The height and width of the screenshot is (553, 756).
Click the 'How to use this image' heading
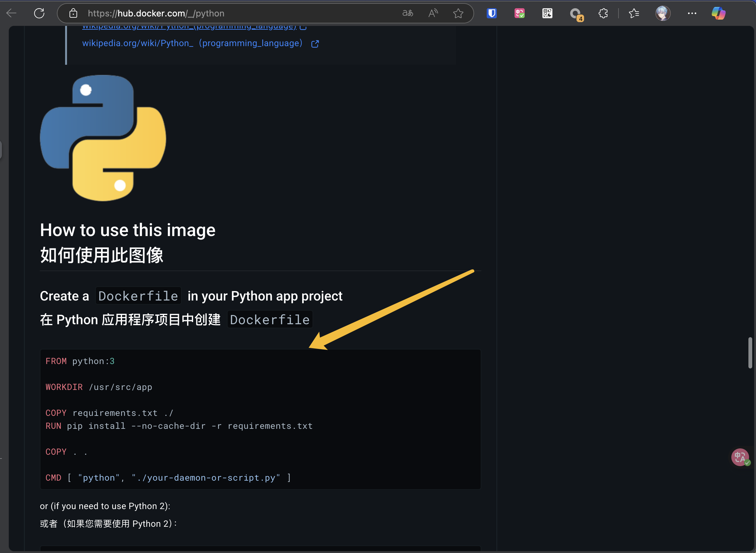(128, 230)
